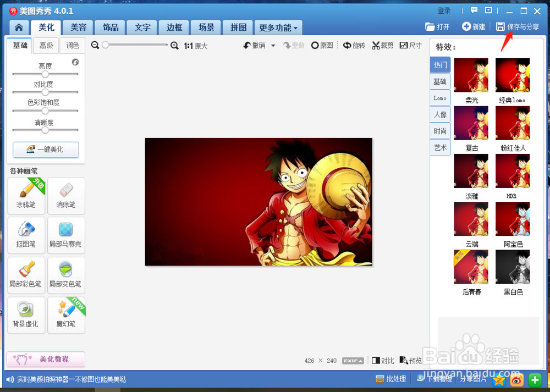
Task: Click 保存与分享 save and share
Action: (518, 26)
